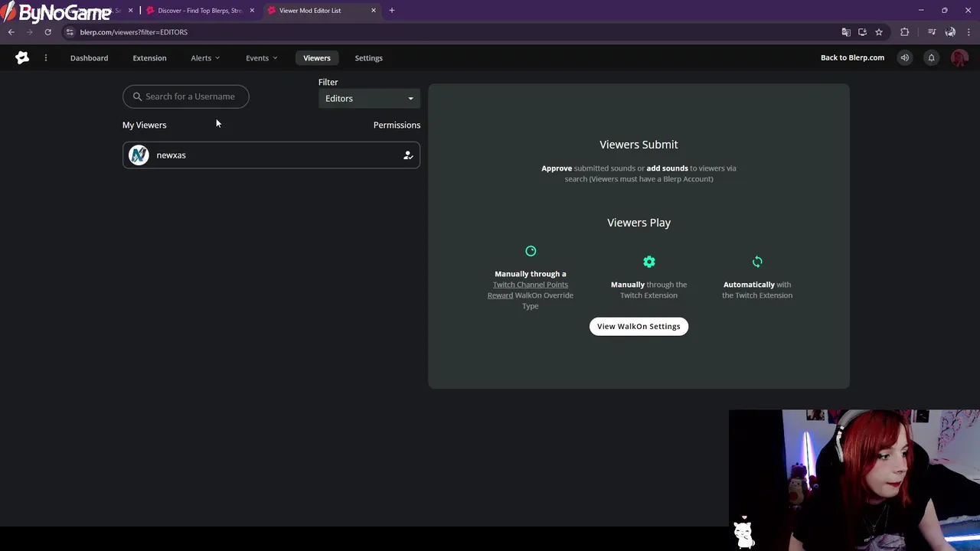The height and width of the screenshot is (551, 980).
Task: Click the Automatically with the Twitch Extension text
Action: coord(757,290)
